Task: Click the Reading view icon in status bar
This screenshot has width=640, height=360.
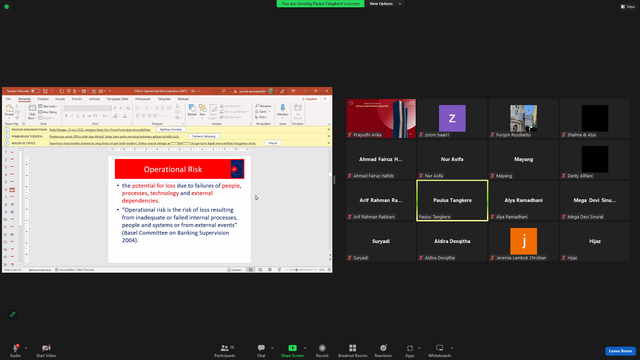Action: pyautogui.click(x=270, y=270)
